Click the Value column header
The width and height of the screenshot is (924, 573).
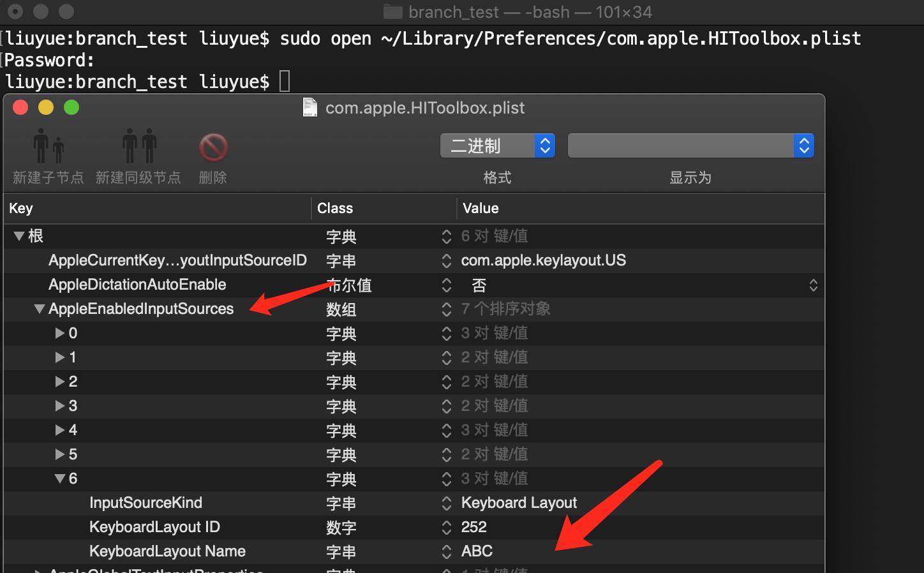click(x=481, y=208)
